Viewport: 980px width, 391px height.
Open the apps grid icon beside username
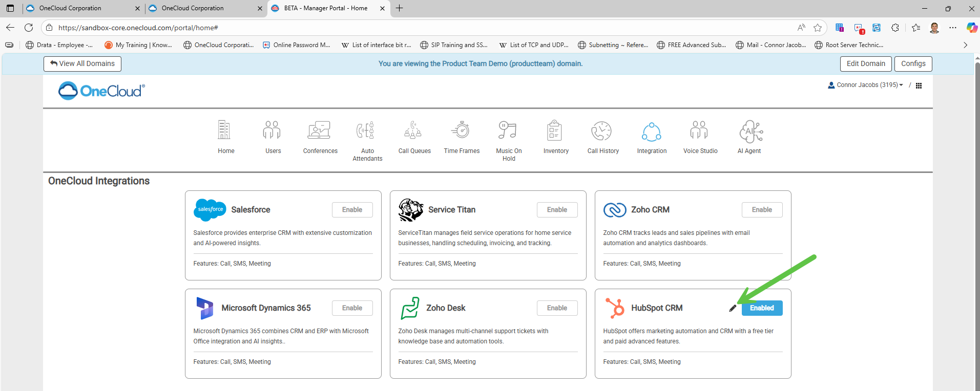tap(919, 85)
